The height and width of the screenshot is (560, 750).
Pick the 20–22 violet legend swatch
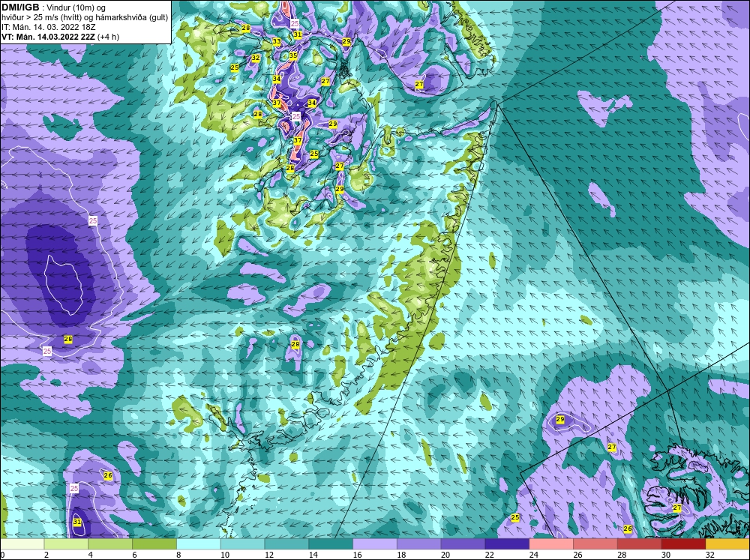tap(463, 544)
